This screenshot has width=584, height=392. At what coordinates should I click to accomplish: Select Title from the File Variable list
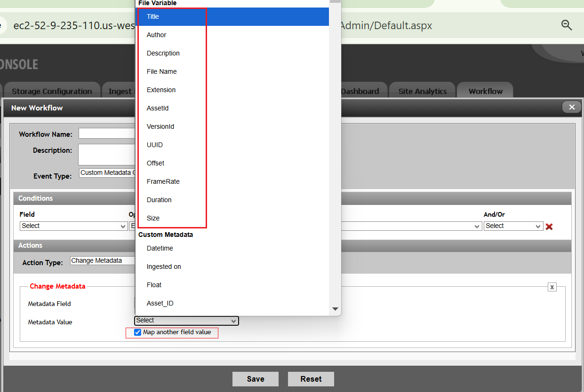click(x=153, y=16)
